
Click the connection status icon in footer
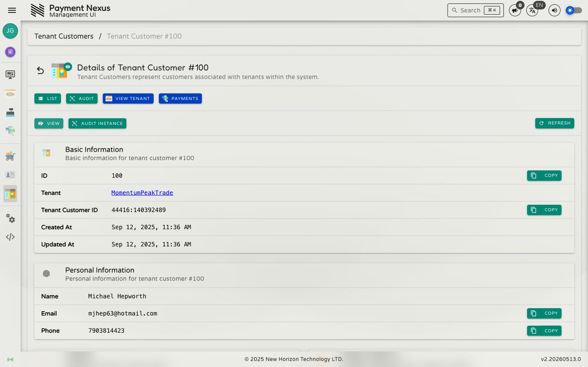[x=10, y=359]
